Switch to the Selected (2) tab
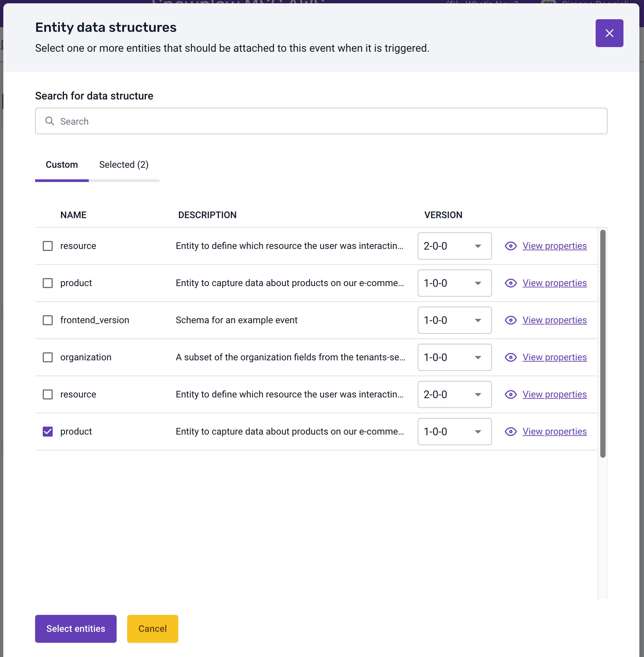Viewport: 644px width, 657px height. coord(124,165)
